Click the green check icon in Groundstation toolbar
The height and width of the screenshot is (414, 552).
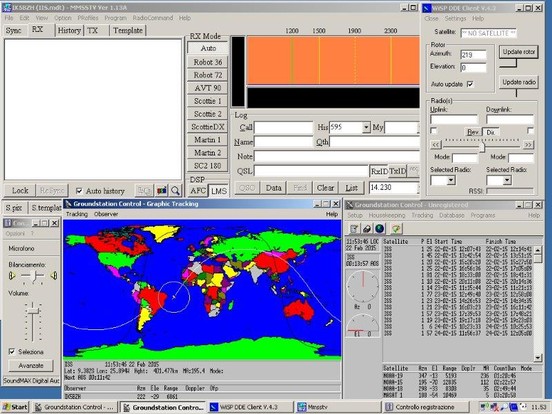[x=396, y=229]
